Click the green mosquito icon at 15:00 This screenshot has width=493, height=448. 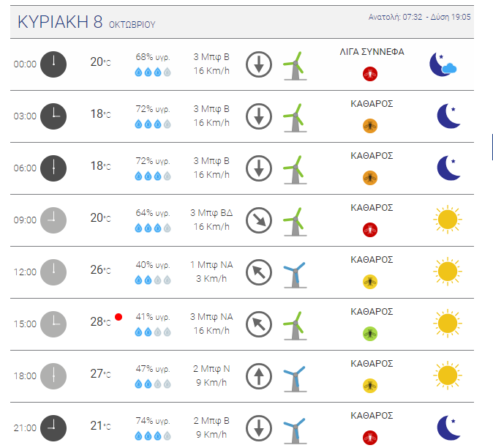pos(371,333)
